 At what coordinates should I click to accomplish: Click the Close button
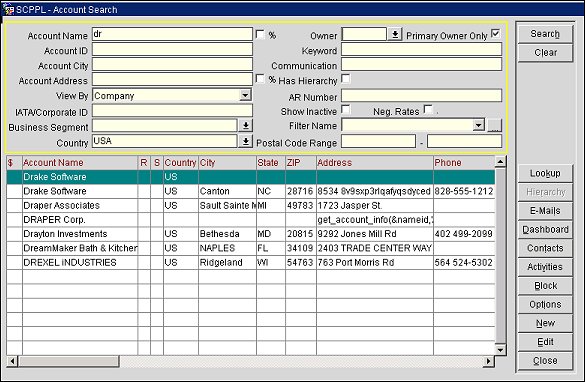tap(545, 361)
